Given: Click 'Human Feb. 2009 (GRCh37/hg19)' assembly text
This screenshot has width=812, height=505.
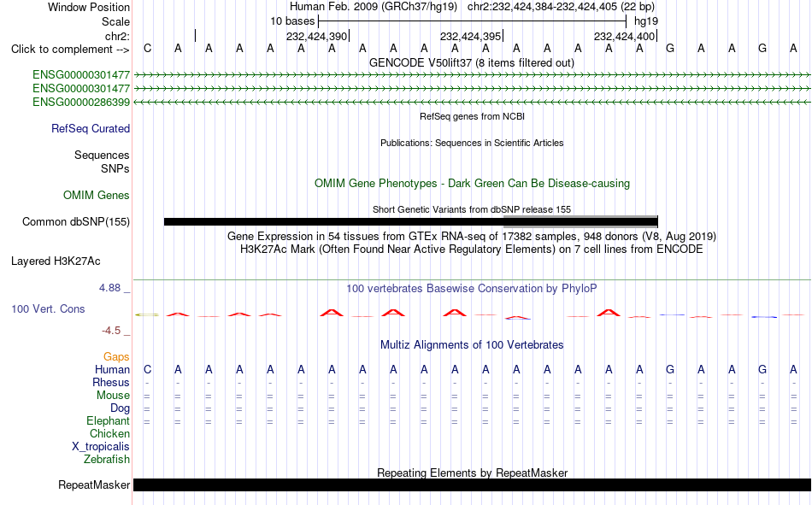Looking at the screenshot, I should 374,7.
